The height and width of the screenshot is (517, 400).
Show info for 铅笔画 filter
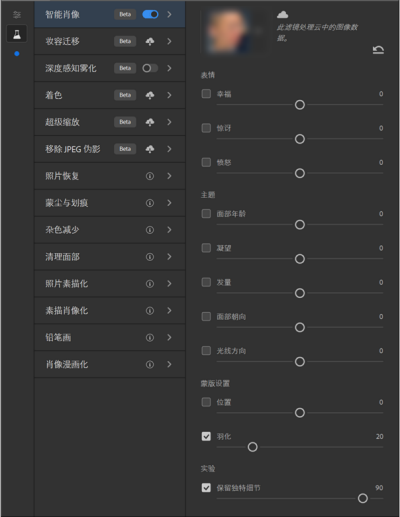[x=150, y=338]
